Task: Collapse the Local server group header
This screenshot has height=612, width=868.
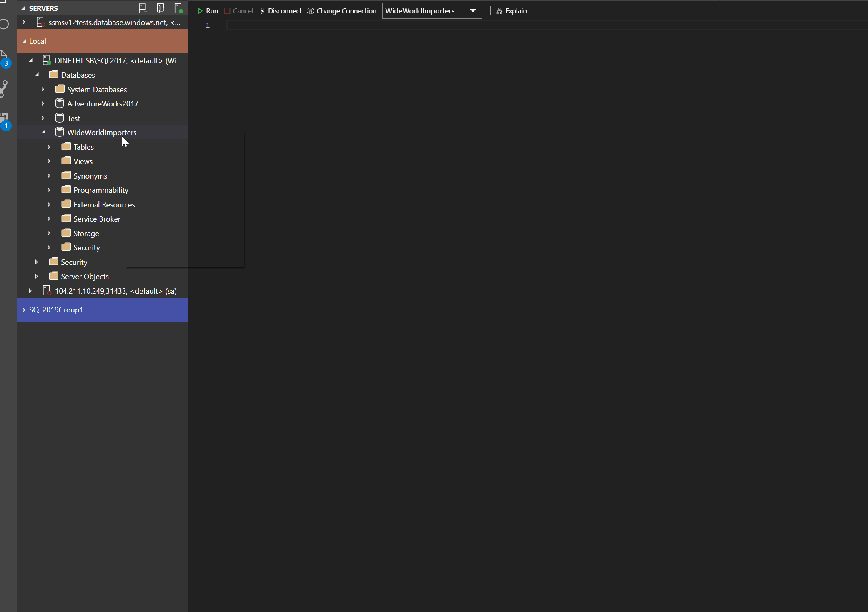Action: [x=25, y=41]
